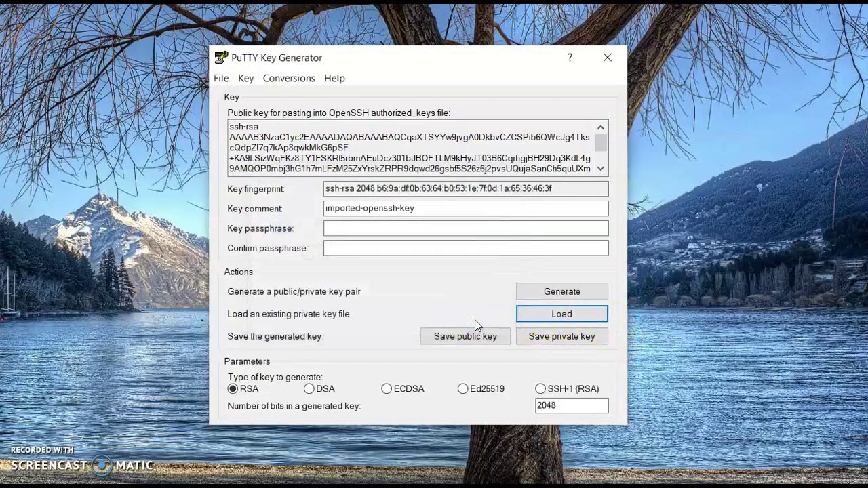
Task: Focus the Key passphrase field
Action: (x=466, y=228)
